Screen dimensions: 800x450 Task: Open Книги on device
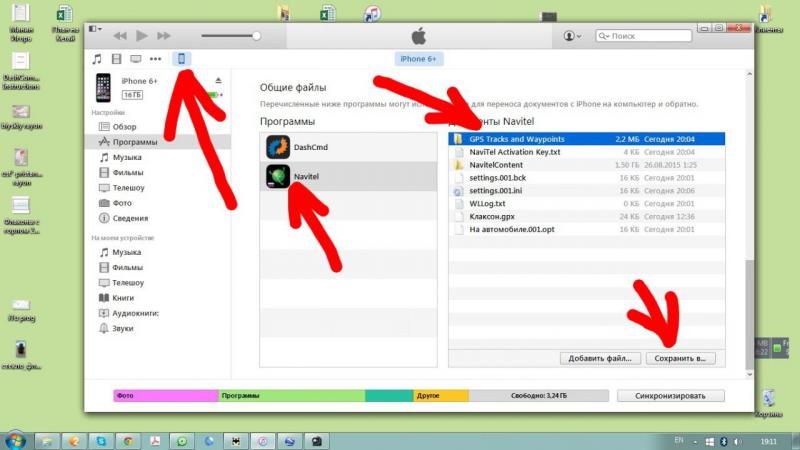123,298
